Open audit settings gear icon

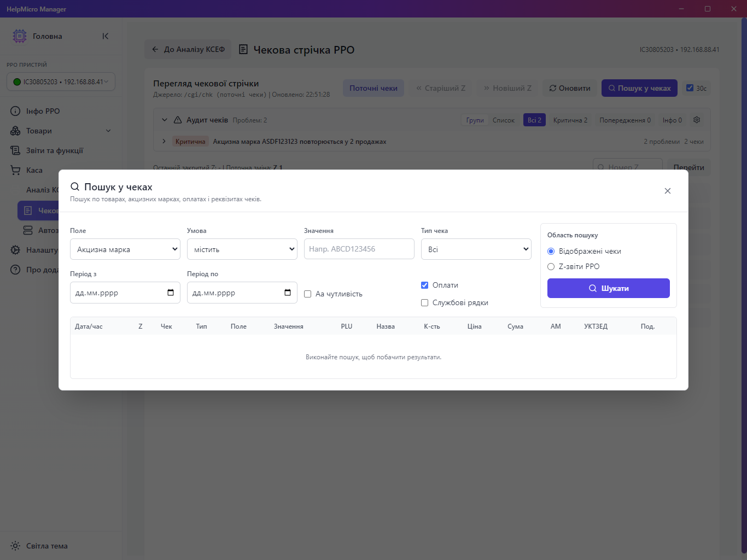(697, 120)
